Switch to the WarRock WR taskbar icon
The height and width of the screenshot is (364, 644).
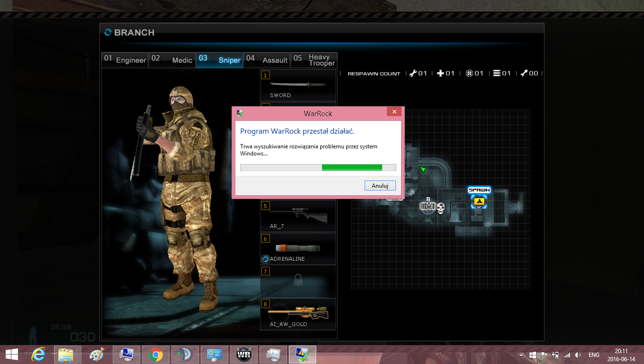(x=243, y=355)
